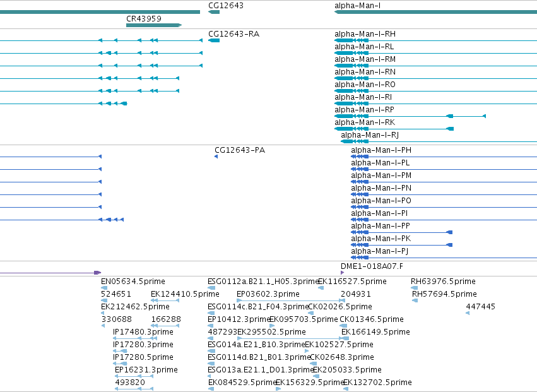The image size is (537, 392).
Task: Select transcript alpha-Man-I-RP
Action: (x=364, y=110)
